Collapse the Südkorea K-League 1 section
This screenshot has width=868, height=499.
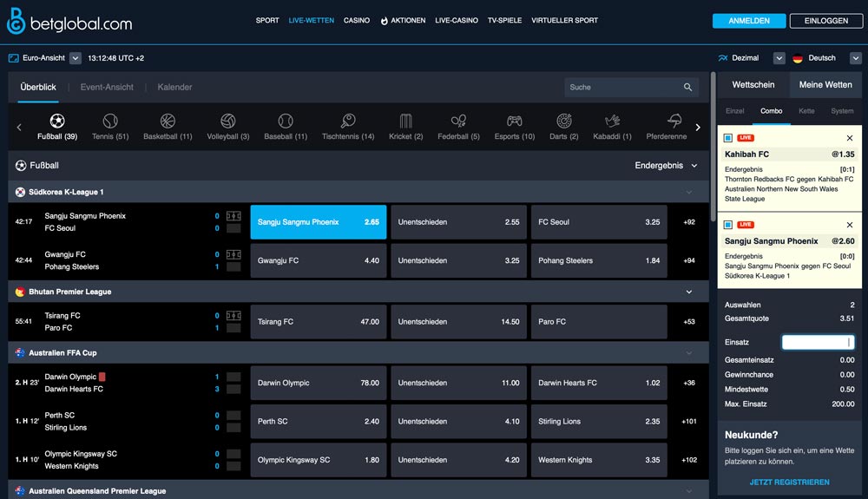coord(689,192)
